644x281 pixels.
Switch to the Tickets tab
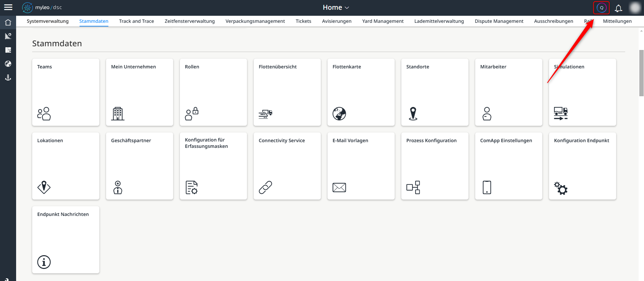(303, 21)
